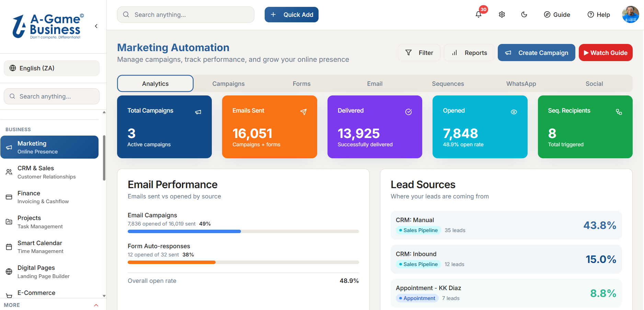The height and width of the screenshot is (310, 644).
Task: Collapse the MORE section chevron
Action: [96, 305]
